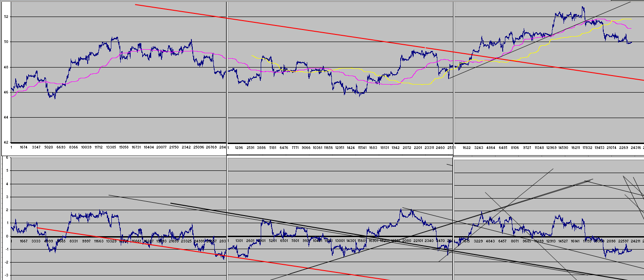Click x-axis value 16211 in top-right chart
The image size is (644, 280).
click(x=575, y=147)
